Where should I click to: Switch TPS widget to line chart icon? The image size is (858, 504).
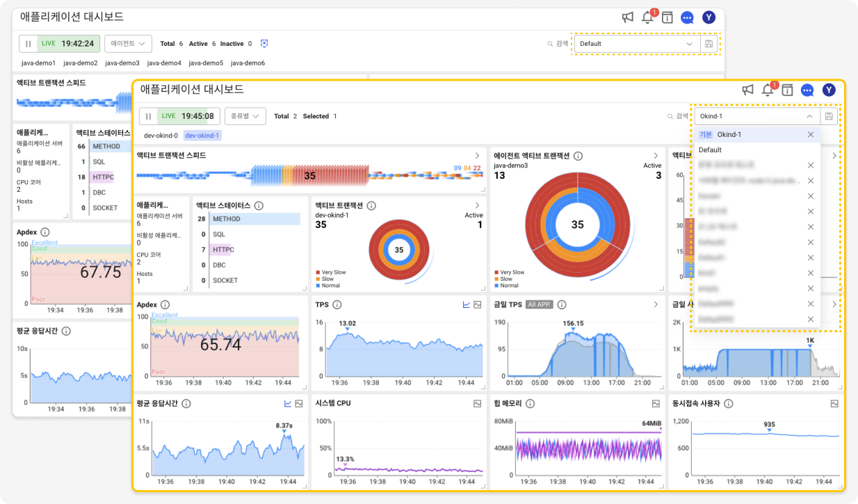[x=467, y=304]
